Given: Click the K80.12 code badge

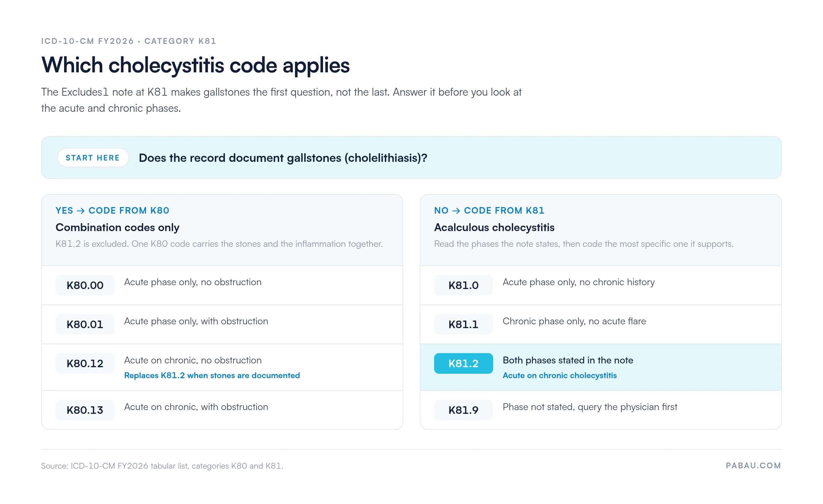Looking at the screenshot, I should pos(85,363).
